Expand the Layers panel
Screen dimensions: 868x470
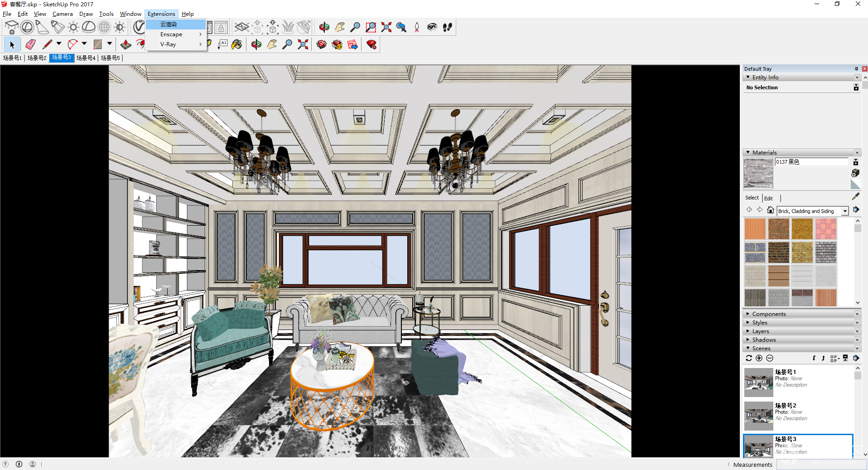click(761, 331)
